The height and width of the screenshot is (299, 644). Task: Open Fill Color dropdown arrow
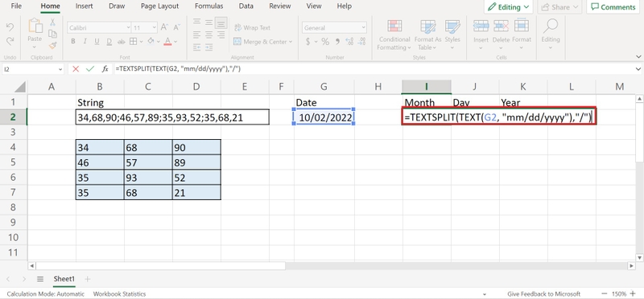[159, 42]
